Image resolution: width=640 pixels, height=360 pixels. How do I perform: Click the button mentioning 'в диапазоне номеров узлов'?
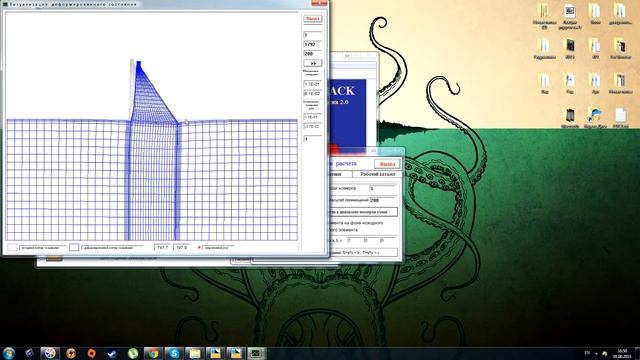point(363,212)
